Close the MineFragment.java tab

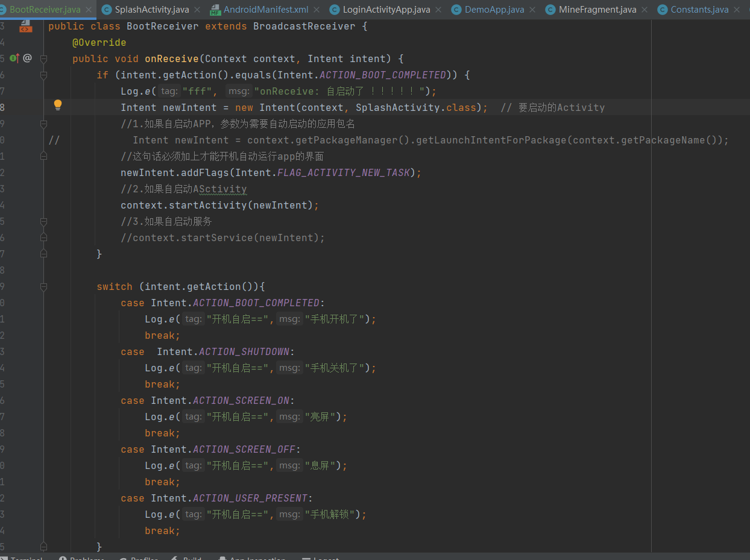click(645, 10)
